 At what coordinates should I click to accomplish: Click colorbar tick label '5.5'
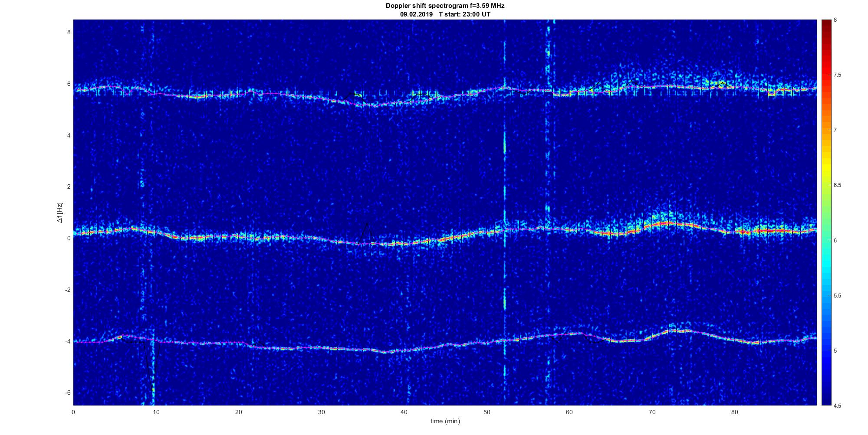838,296
